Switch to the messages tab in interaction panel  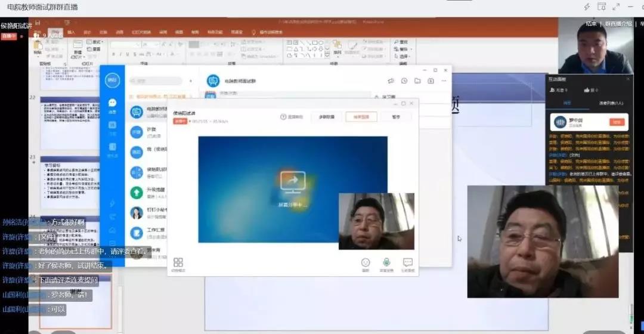pyautogui.click(x=567, y=103)
